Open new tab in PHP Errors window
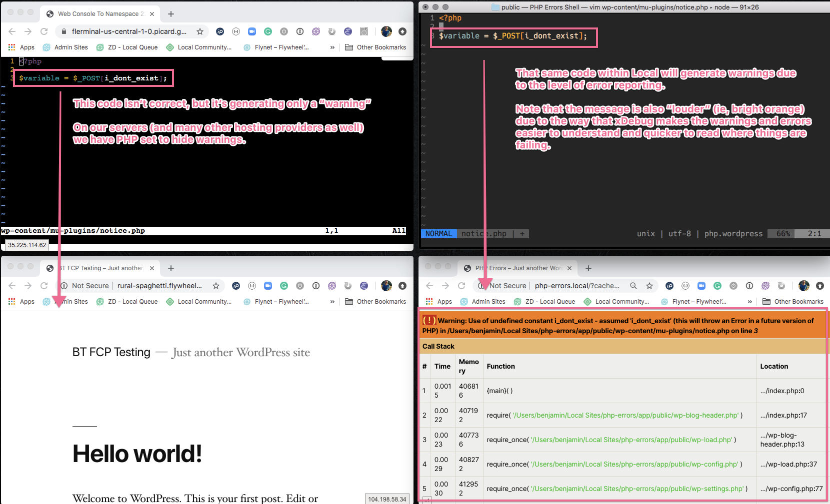This screenshot has width=830, height=504. tap(588, 268)
